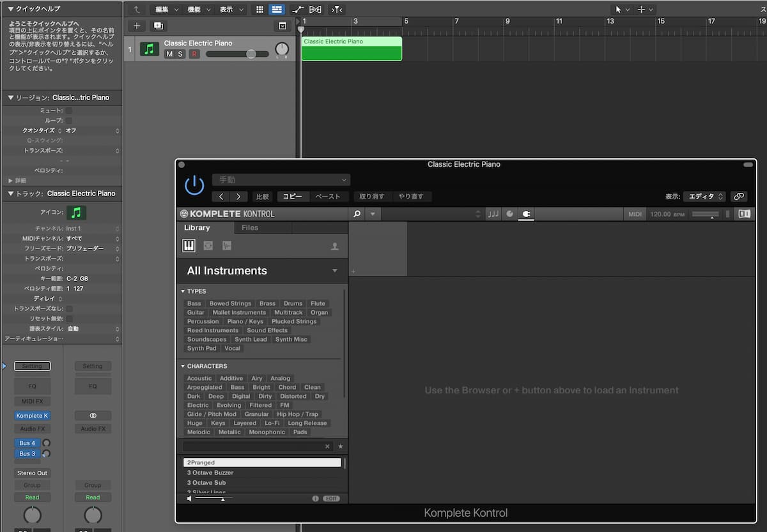The width and height of the screenshot is (767, 532).
Task: Check the トランスポーズなし checkbox
Action: click(69, 308)
